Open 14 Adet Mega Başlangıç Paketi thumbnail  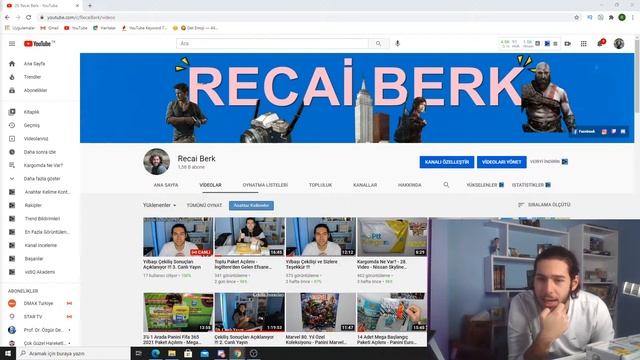392,312
